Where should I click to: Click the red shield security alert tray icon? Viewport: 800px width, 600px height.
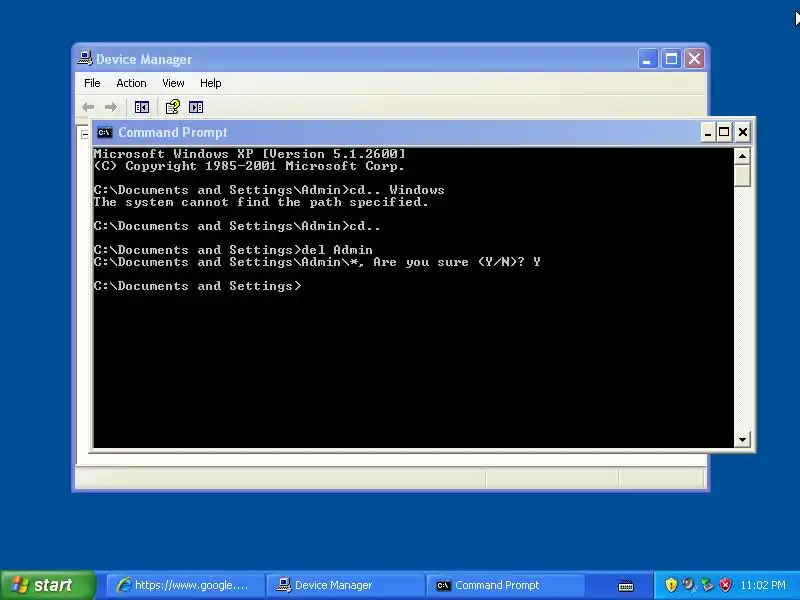(726, 585)
